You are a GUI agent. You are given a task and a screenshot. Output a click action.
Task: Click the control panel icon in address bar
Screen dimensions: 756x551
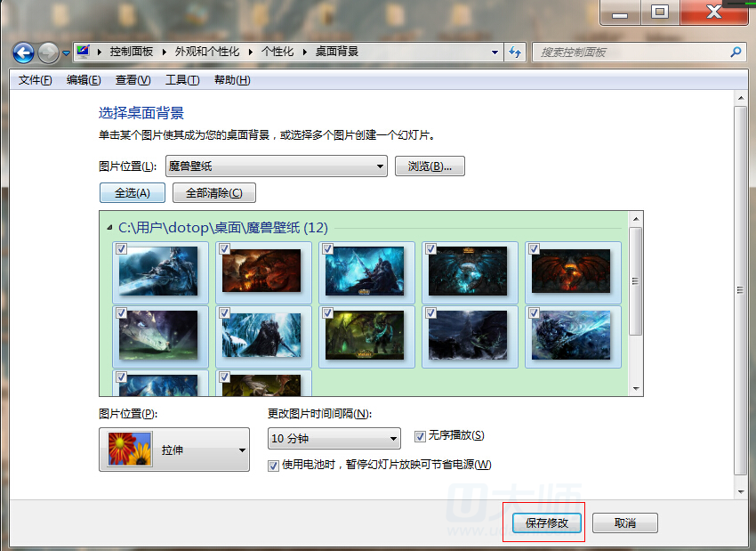pos(84,52)
